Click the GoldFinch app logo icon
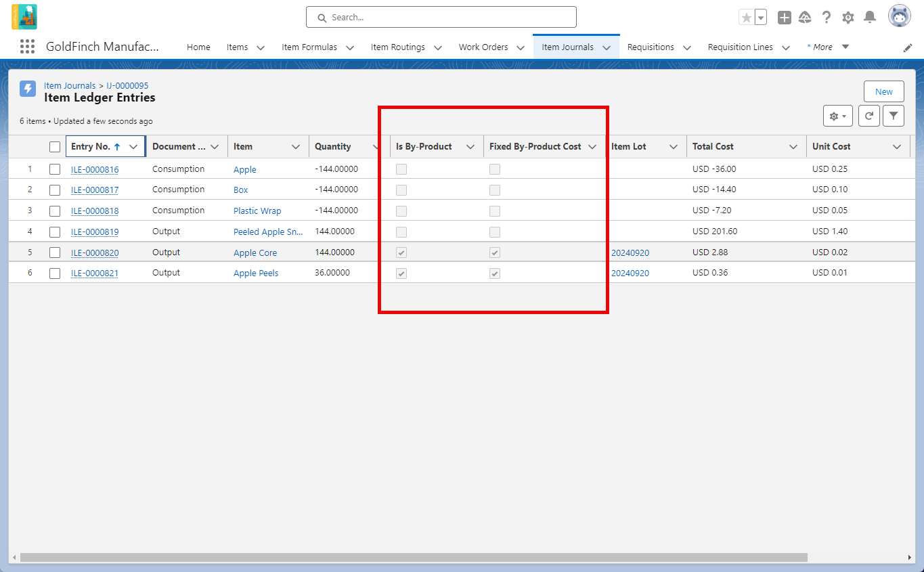This screenshot has height=572, width=924. pyautogui.click(x=24, y=17)
